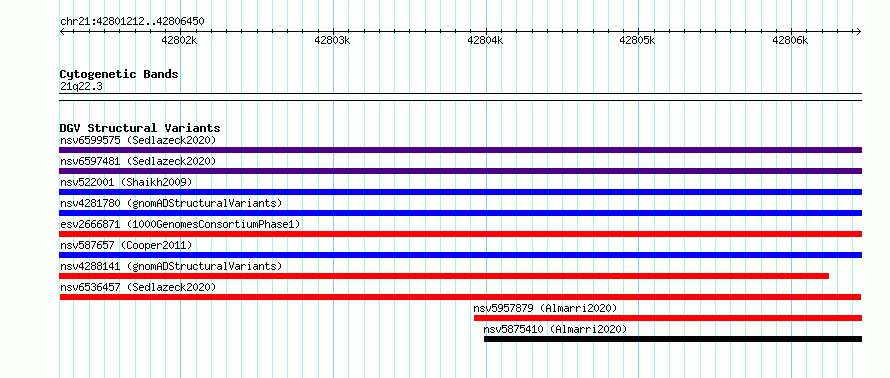Click the 42804k ruler position
This screenshot has height=378, width=890.
(485, 40)
